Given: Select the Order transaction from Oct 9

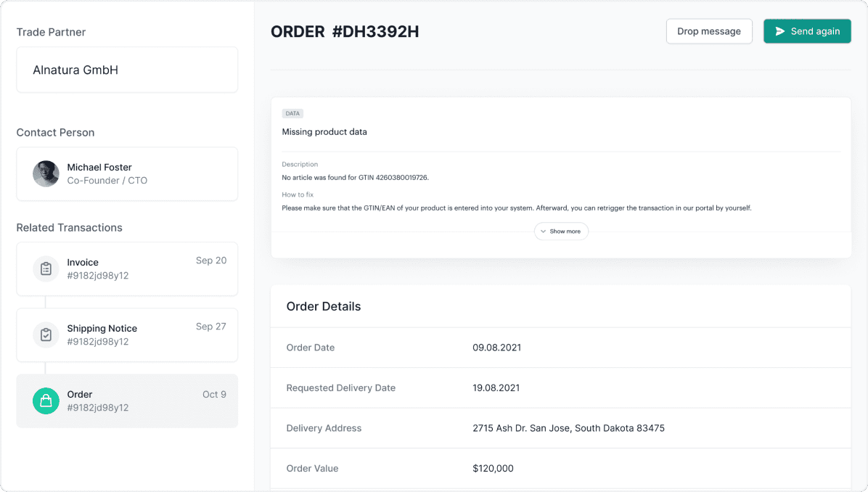Looking at the screenshot, I should 127,401.
